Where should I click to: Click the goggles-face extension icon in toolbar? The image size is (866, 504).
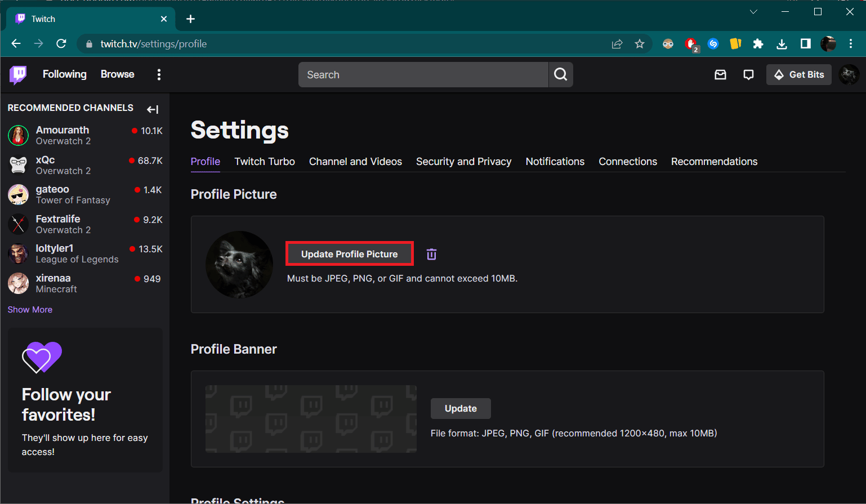[x=668, y=44]
